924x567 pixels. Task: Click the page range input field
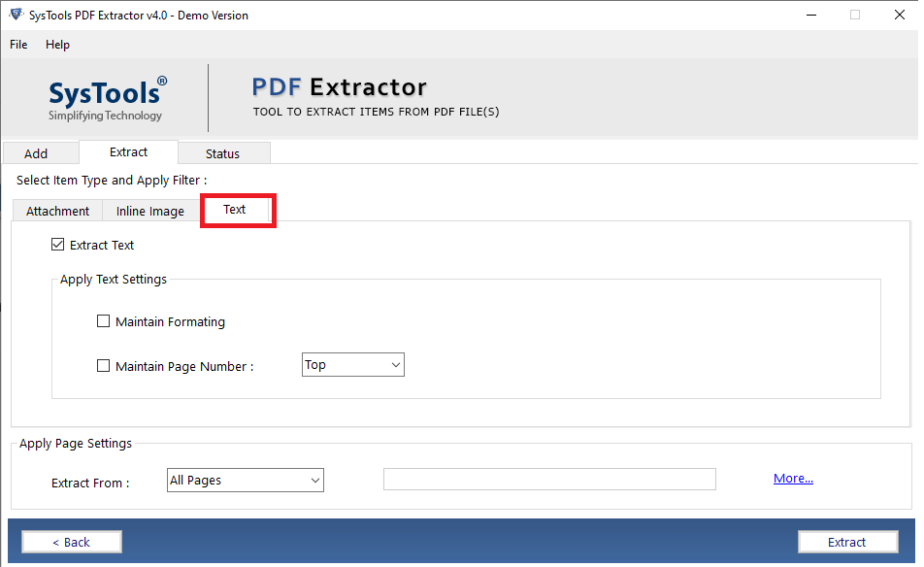tap(549, 479)
